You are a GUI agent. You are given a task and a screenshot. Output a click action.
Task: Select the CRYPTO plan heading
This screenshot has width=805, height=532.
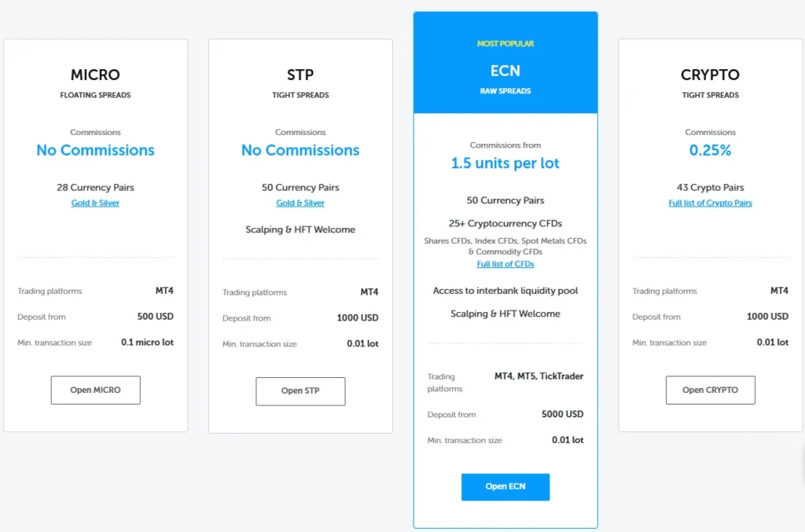pyautogui.click(x=710, y=75)
